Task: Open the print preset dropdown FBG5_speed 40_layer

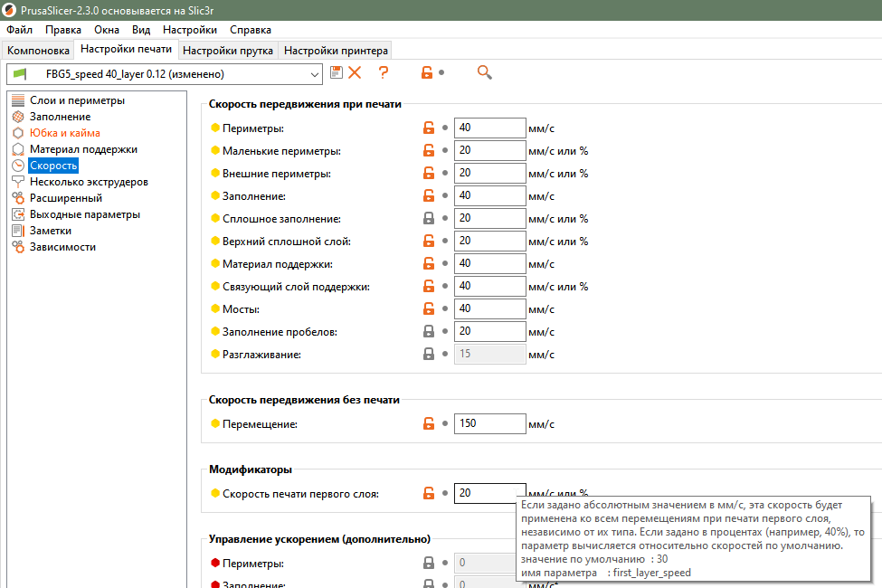Action: point(164,74)
